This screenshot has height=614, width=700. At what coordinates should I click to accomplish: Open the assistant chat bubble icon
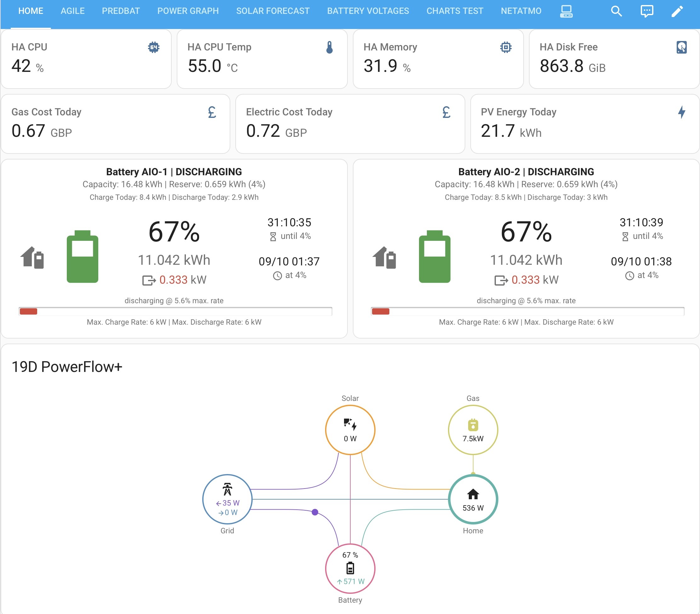pos(646,11)
